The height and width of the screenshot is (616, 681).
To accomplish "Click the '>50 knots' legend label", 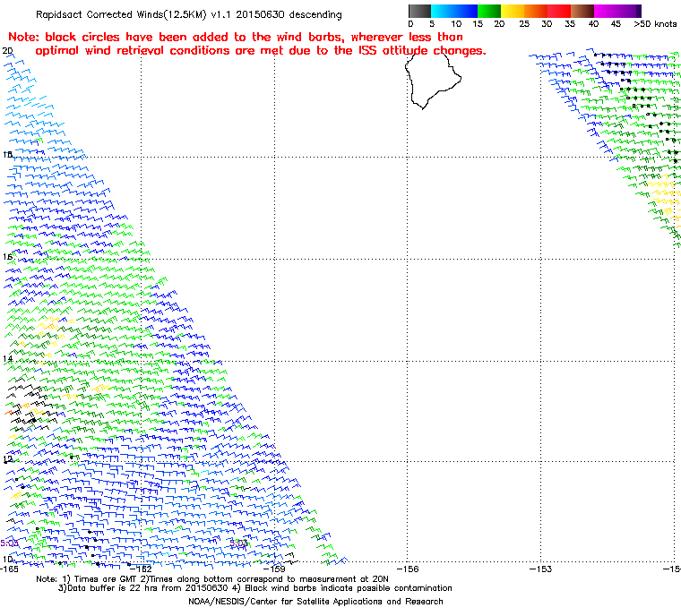I will click(655, 24).
